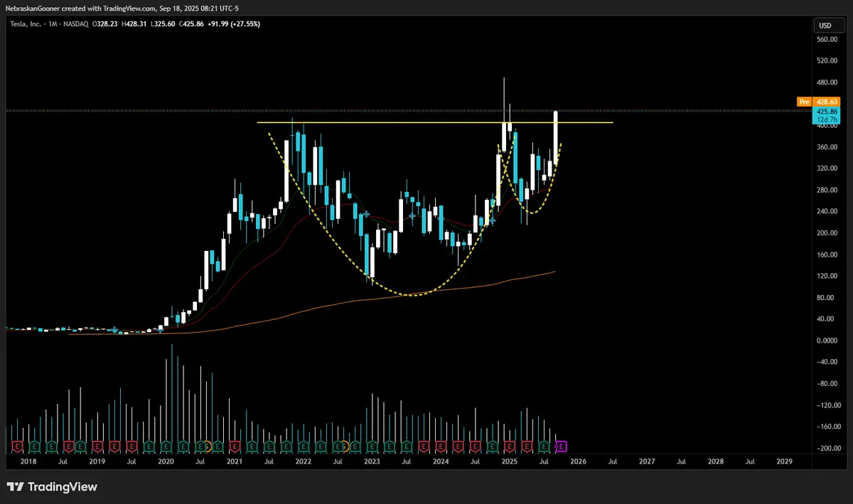Click the 560.00 price axis label
Viewport: 853px width, 504px height.
click(x=827, y=40)
